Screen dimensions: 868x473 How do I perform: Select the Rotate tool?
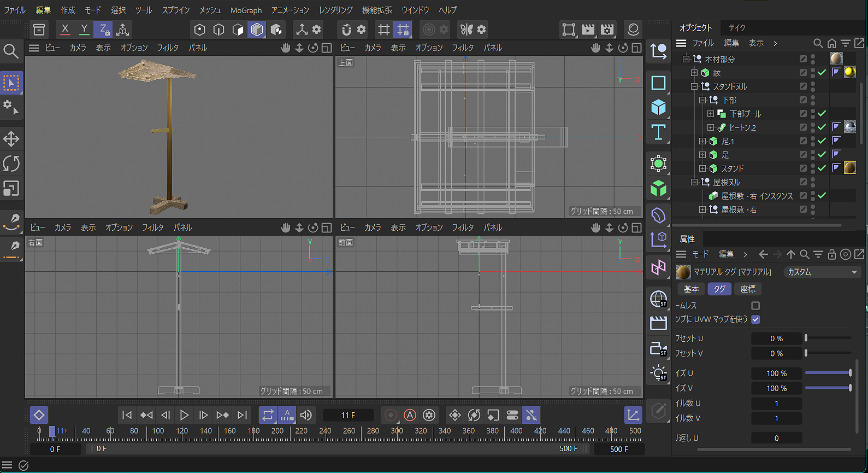pos(11,163)
